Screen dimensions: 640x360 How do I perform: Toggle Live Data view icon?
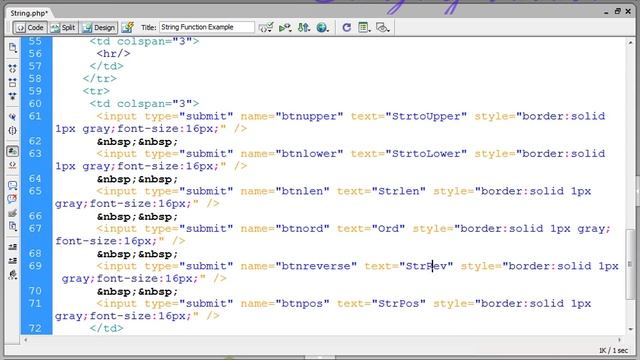(127, 27)
